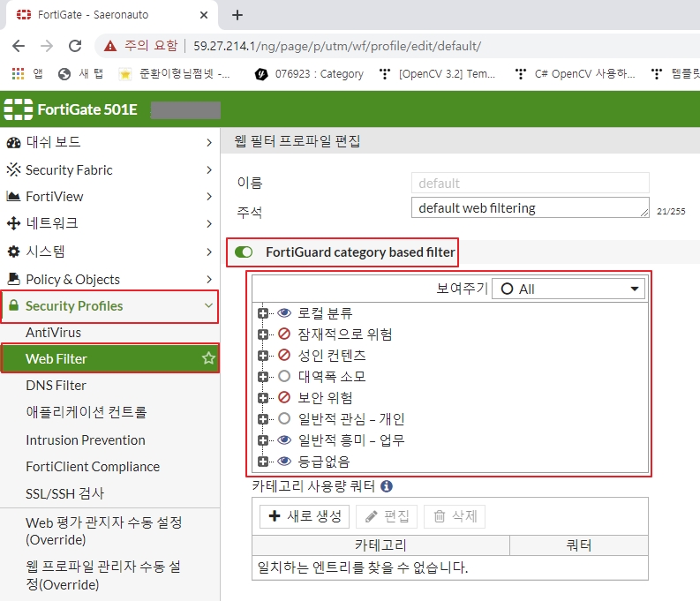Image resolution: width=700 pixels, height=601 pixels.
Task: Click the 쿼터 column header
Action: point(579,545)
